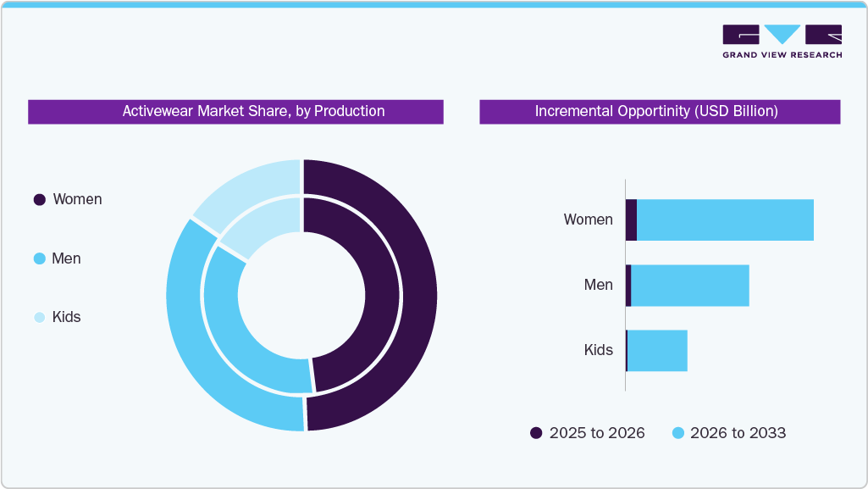This screenshot has width=868, height=489.
Task: Select the Men legend dot marker
Action: (x=37, y=258)
